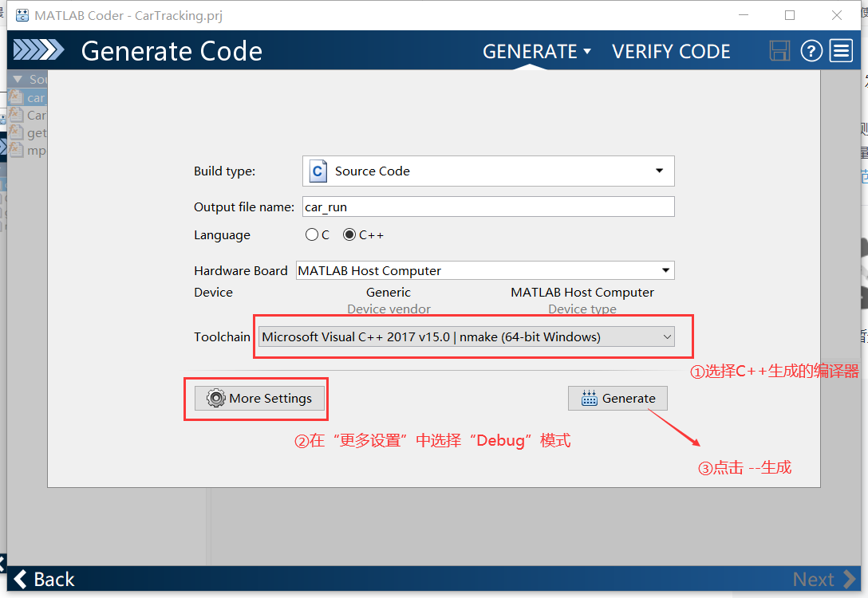The width and height of the screenshot is (868, 598).
Task: Click the MATLAB Coder chevrons logo icon
Action: point(38,50)
